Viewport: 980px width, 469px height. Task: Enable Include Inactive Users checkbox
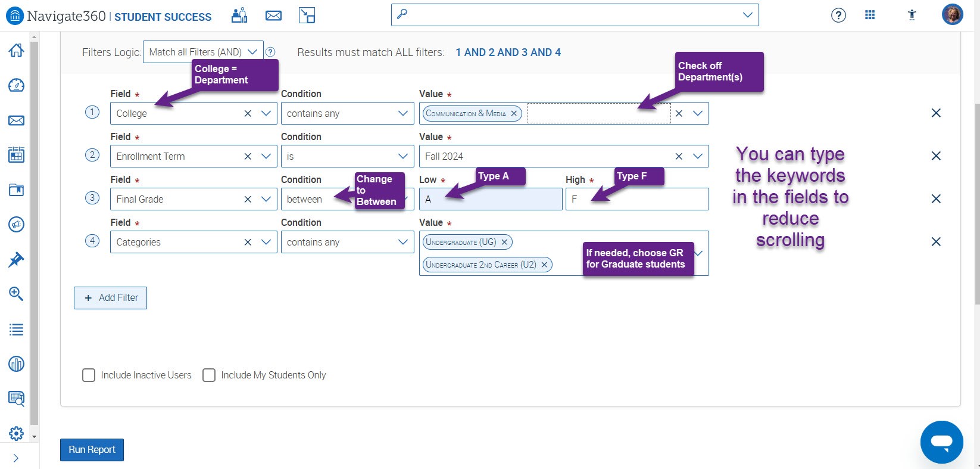coord(89,375)
